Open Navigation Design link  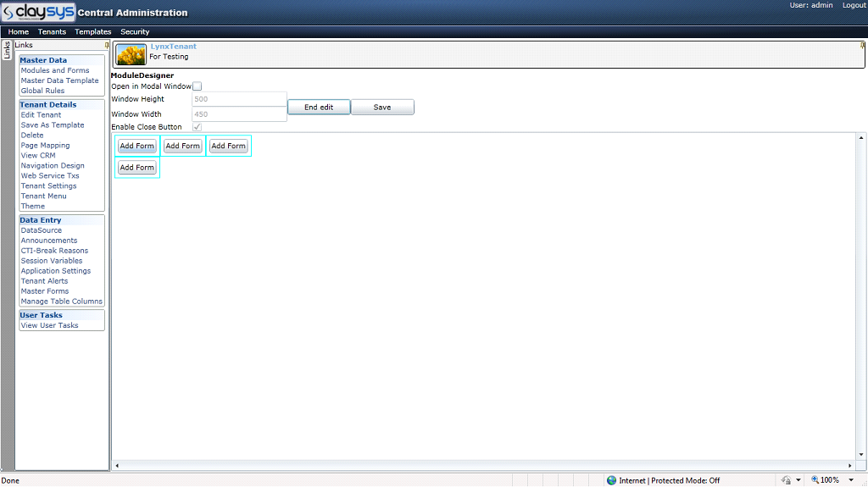click(x=53, y=165)
